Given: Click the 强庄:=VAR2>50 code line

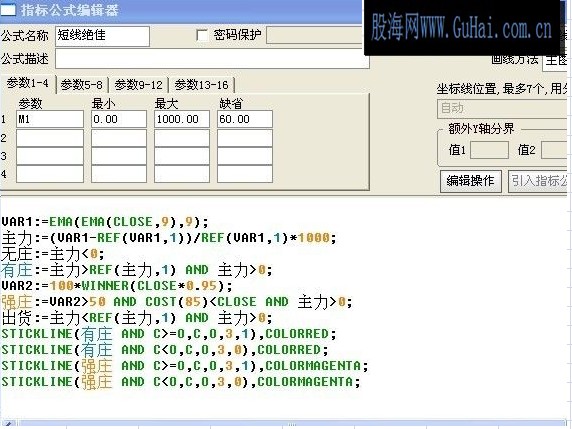Looking at the screenshot, I should (x=177, y=302).
